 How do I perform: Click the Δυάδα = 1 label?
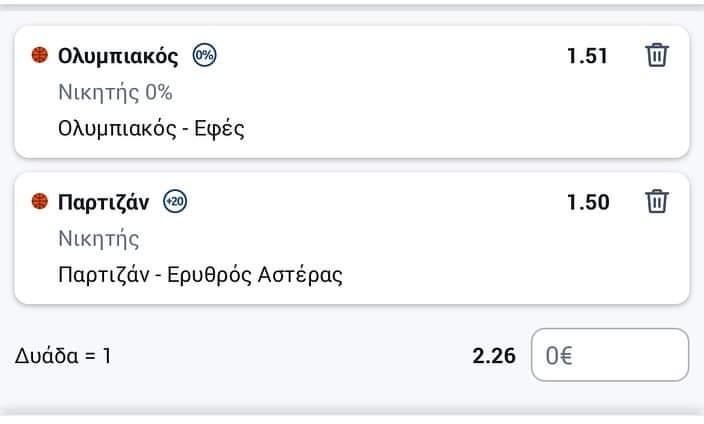pos(63,356)
